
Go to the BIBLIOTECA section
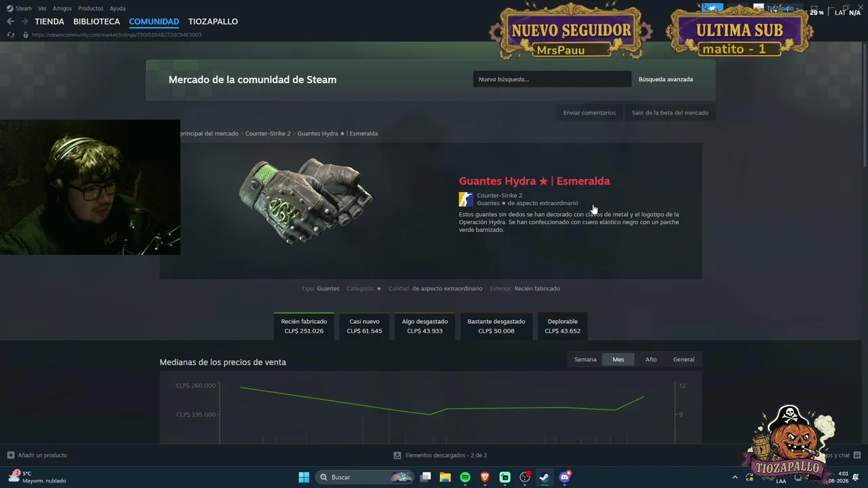(x=97, y=22)
